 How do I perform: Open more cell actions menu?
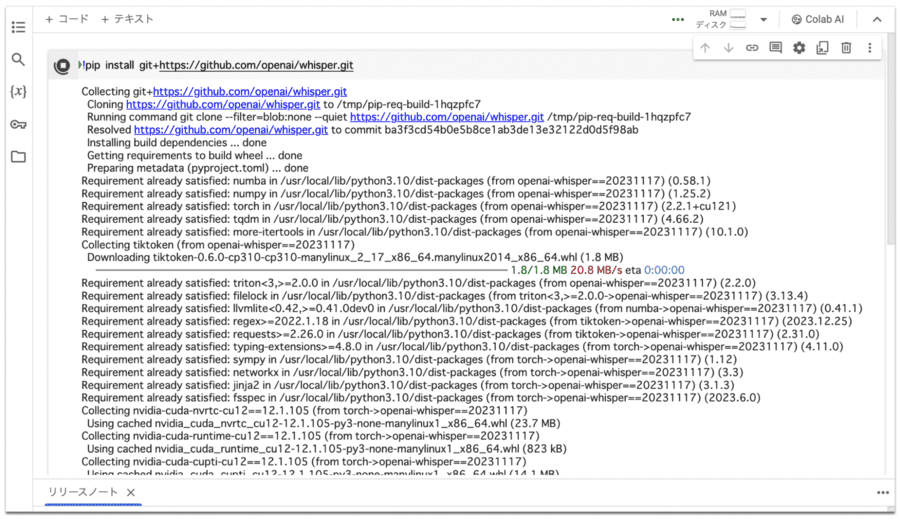(870, 48)
